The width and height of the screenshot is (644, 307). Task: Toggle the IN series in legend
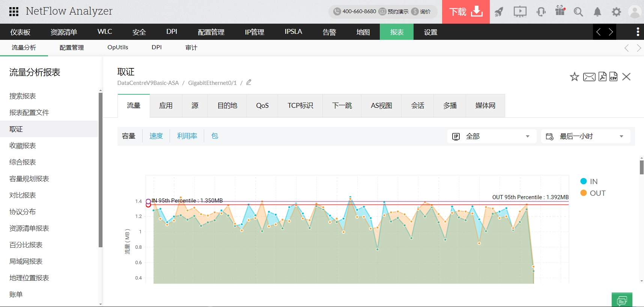[589, 181]
